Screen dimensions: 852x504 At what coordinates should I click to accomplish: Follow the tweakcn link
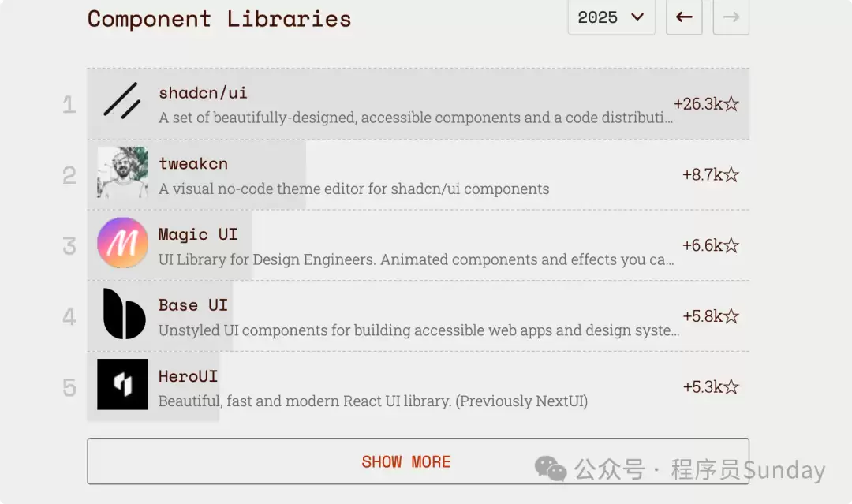coord(193,163)
